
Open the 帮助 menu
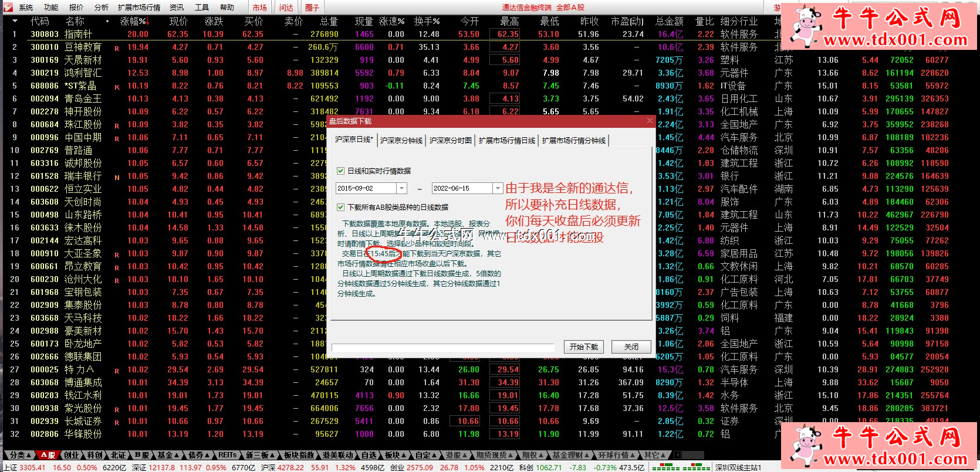click(227, 8)
